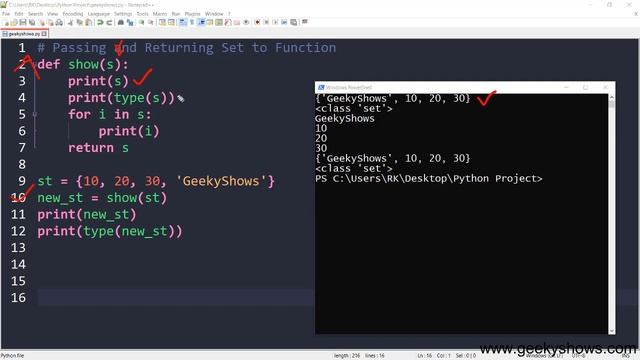The height and width of the screenshot is (360, 640).
Task: Open the Encoding menu
Action: pyautogui.click(x=73, y=14)
